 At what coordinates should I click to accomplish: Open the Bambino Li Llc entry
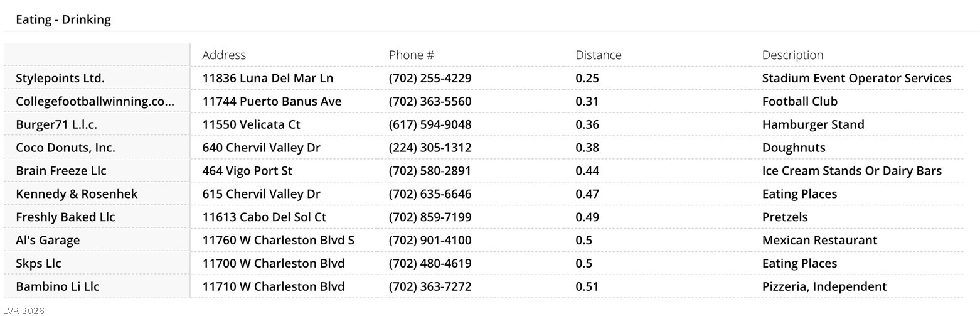(58, 287)
